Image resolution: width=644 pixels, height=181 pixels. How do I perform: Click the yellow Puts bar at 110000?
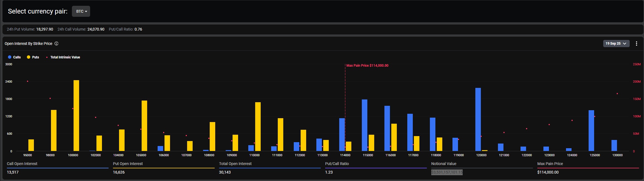(x=258, y=126)
